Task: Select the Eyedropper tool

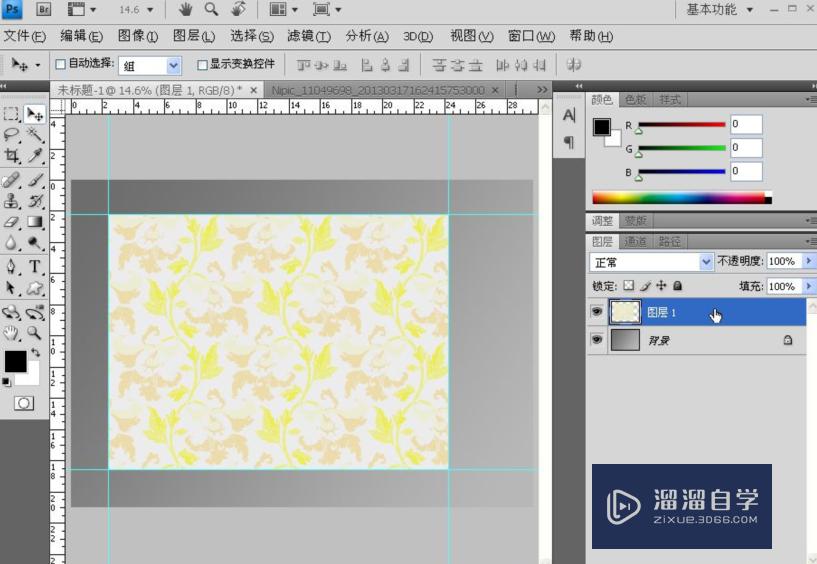Action: (35, 157)
